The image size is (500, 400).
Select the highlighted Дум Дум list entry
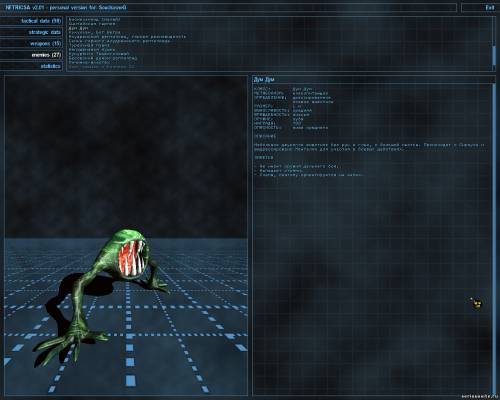[x=79, y=28]
